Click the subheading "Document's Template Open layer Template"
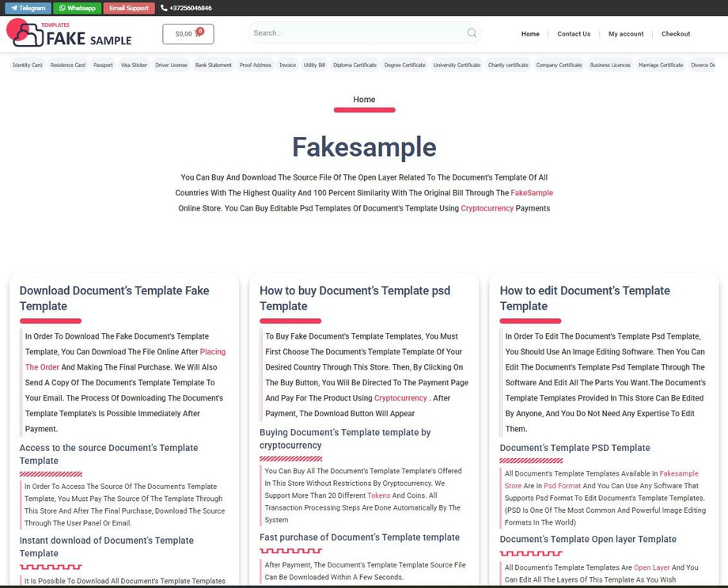728x588 pixels. pyautogui.click(x=588, y=539)
